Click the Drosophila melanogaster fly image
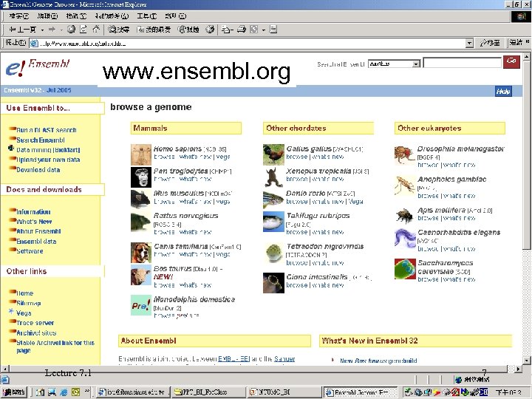The image size is (532, 399). click(x=404, y=155)
